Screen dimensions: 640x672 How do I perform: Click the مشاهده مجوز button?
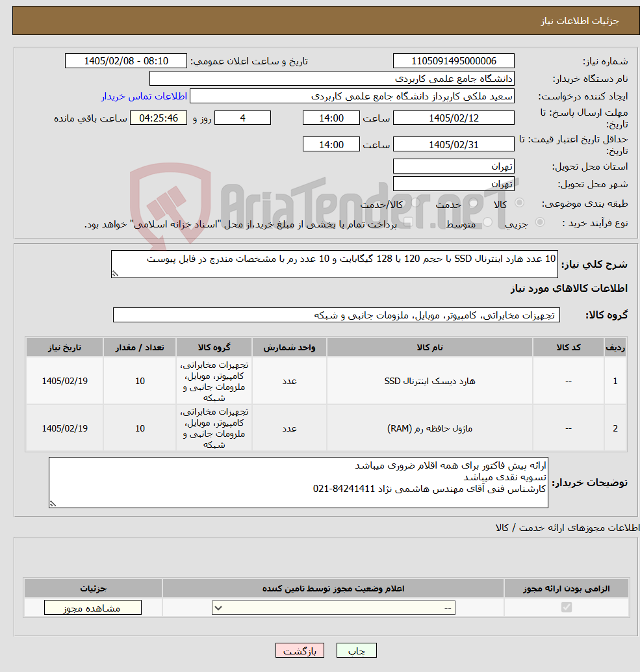coord(92,608)
